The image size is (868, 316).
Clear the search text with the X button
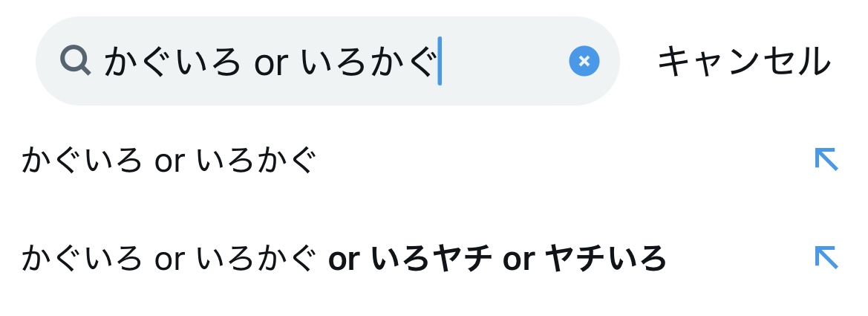point(584,61)
